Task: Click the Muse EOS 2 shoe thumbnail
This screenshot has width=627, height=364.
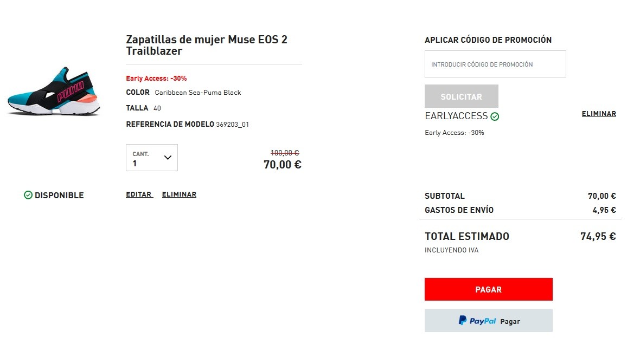Action: pos(54,91)
